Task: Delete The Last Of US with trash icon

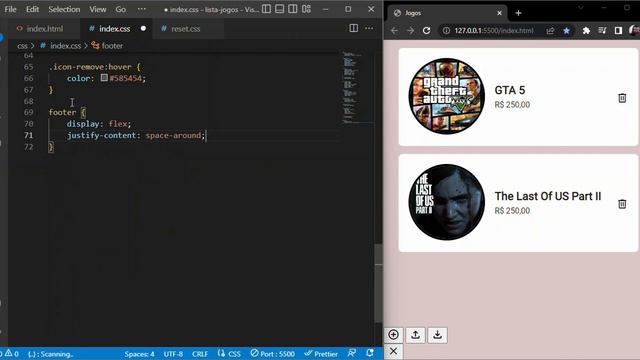Action: 622,204
